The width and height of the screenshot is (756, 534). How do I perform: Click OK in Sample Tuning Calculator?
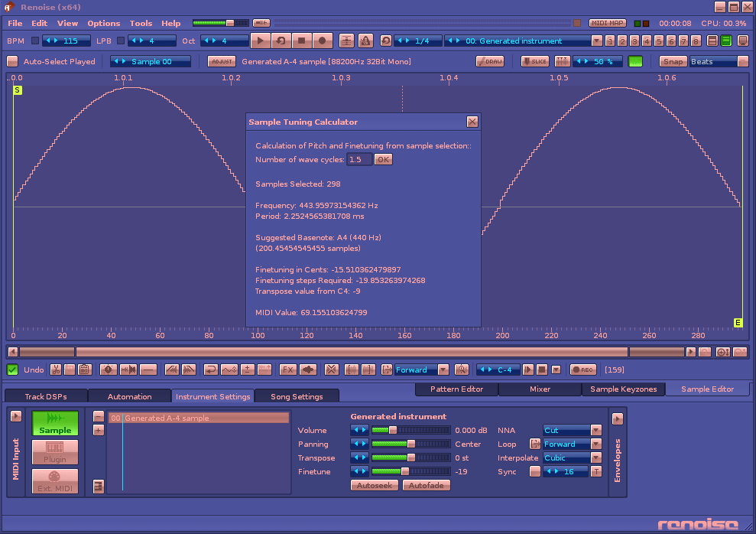pyautogui.click(x=383, y=160)
